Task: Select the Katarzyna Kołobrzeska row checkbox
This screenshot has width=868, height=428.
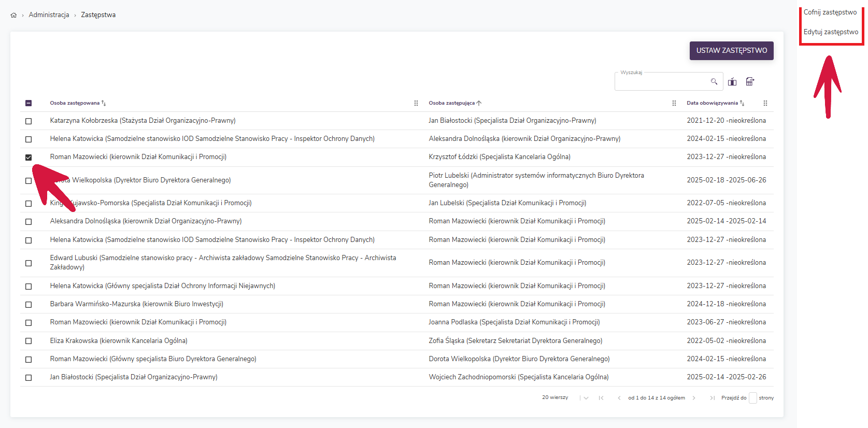Action: [29, 121]
